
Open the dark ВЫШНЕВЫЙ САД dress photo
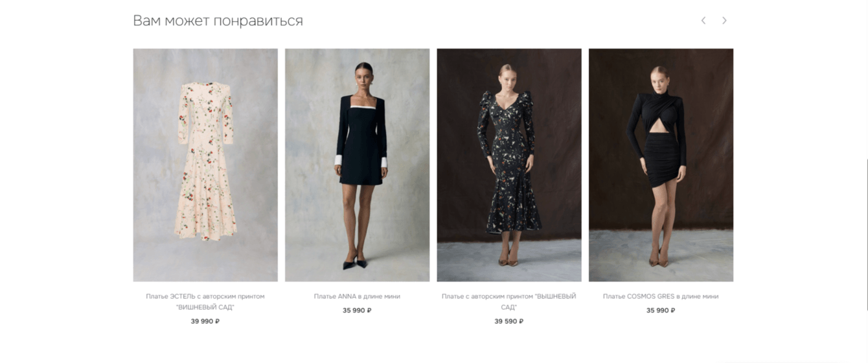[x=509, y=165]
